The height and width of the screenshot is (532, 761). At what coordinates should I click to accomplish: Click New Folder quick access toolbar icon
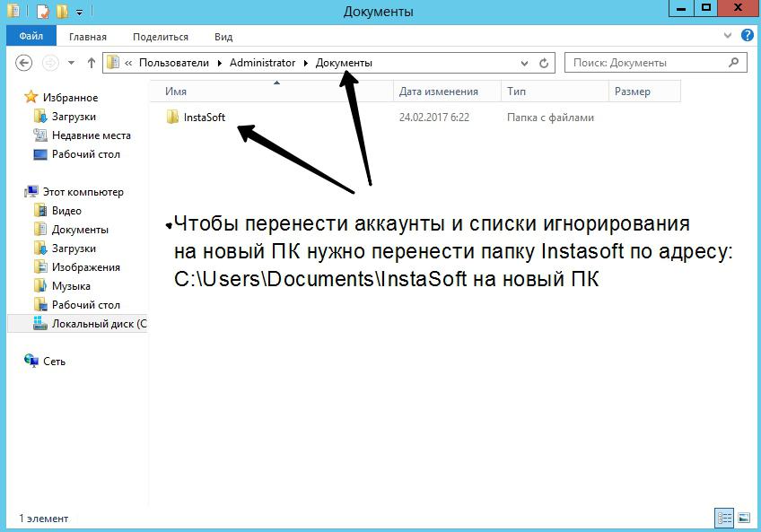tap(62, 11)
